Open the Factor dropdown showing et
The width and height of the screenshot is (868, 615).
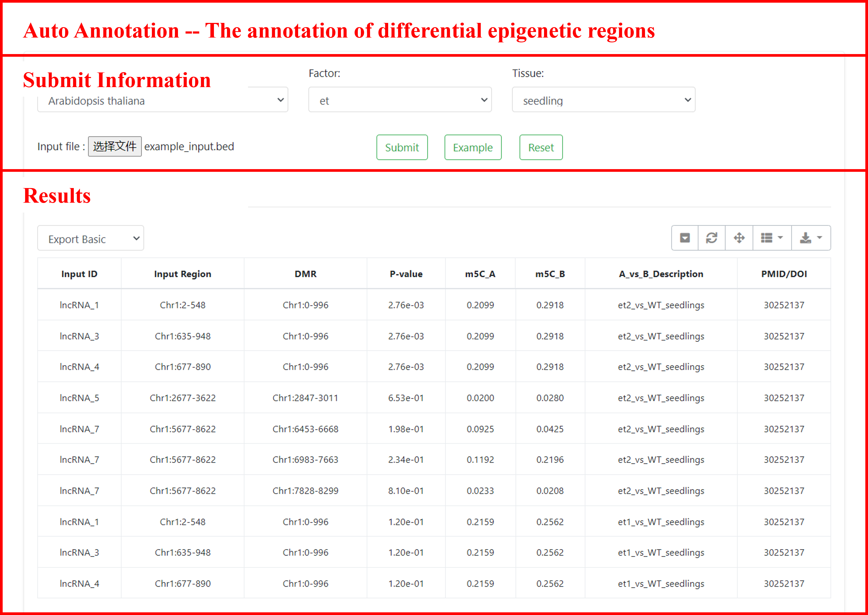point(400,100)
